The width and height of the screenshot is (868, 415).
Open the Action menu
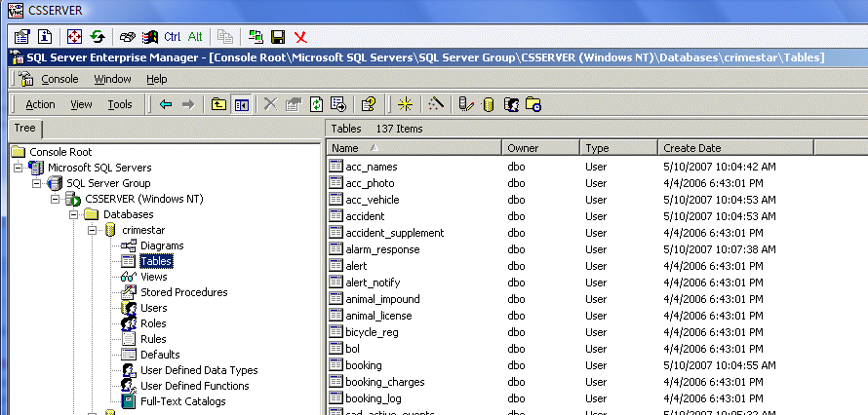40,104
